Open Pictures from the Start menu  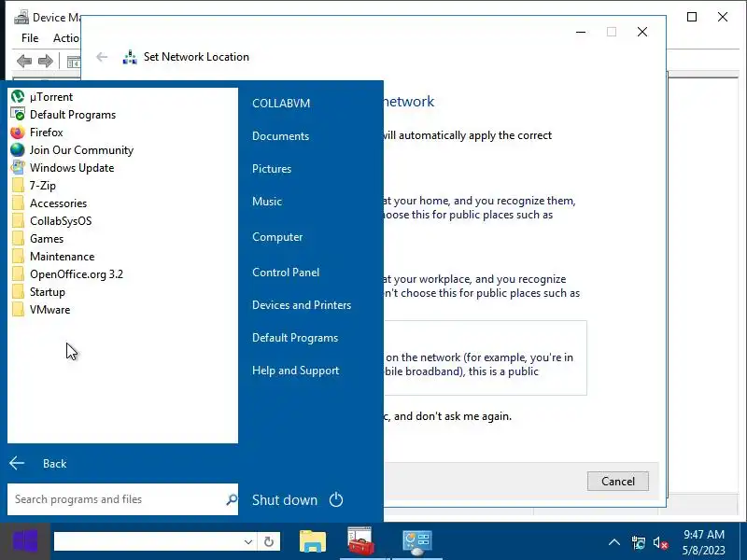pos(272,169)
